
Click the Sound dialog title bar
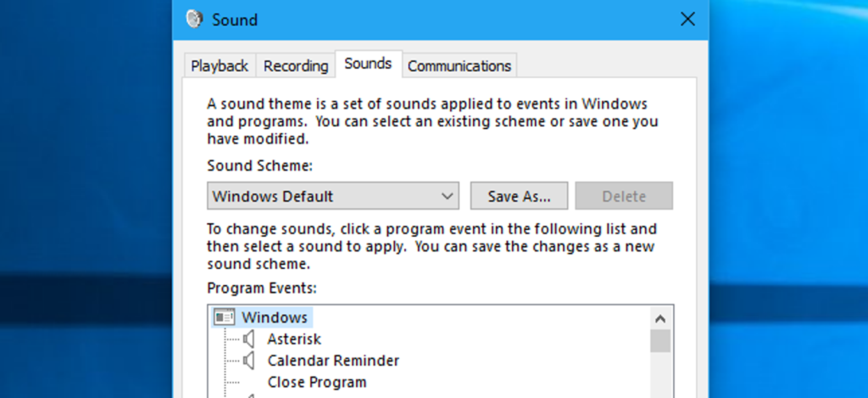424,19
